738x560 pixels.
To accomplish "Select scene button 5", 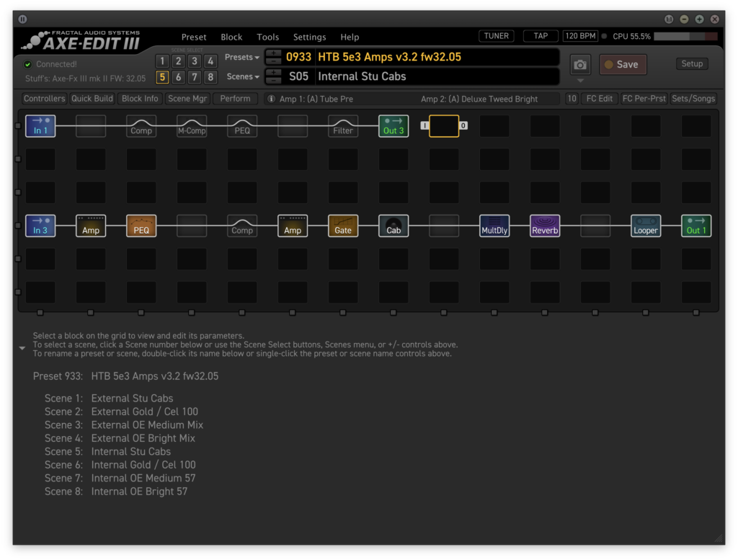I will (x=162, y=77).
